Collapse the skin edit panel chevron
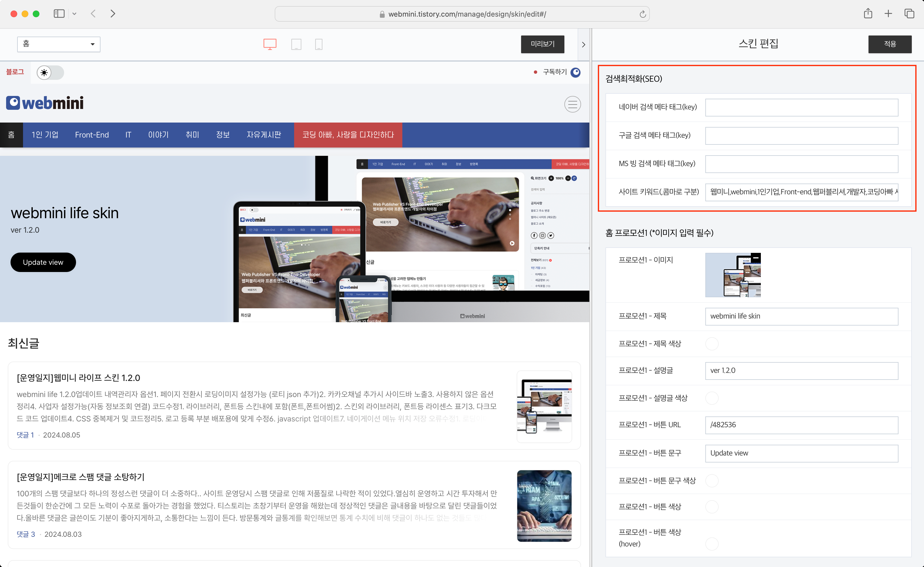924x567 pixels. 583,45
